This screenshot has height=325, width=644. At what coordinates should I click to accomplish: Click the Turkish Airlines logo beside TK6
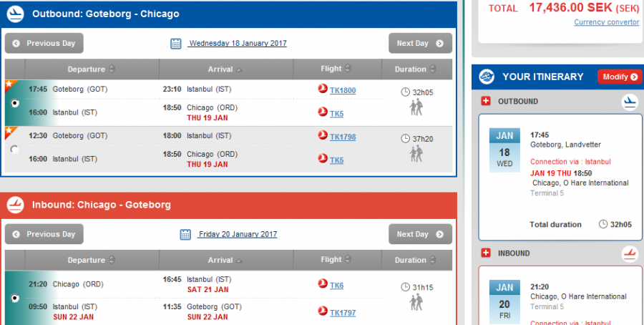[322, 286]
